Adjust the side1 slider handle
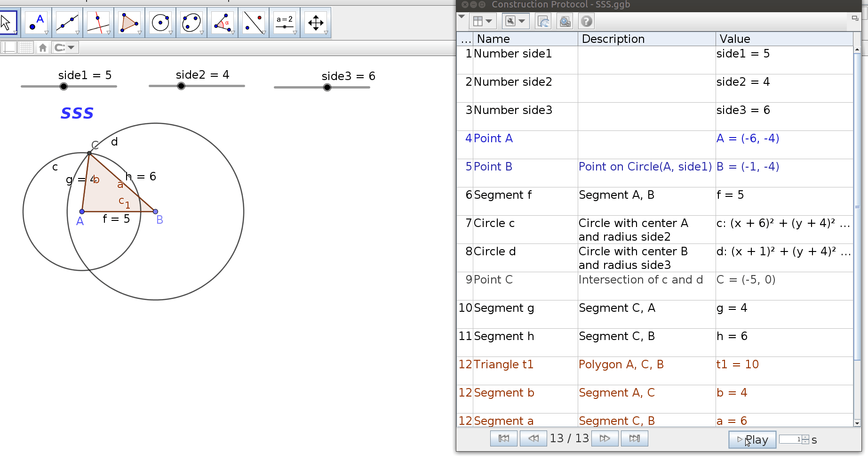868x462 pixels. (64, 86)
